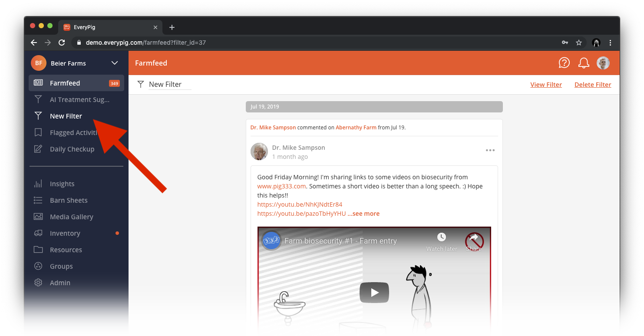
Task: Close the EveryPig tab
Action: 155,27
